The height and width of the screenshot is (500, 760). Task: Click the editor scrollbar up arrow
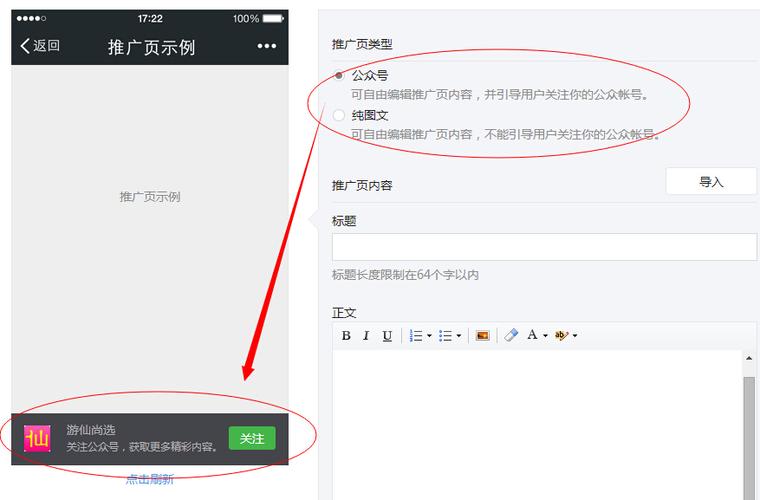[x=749, y=359]
